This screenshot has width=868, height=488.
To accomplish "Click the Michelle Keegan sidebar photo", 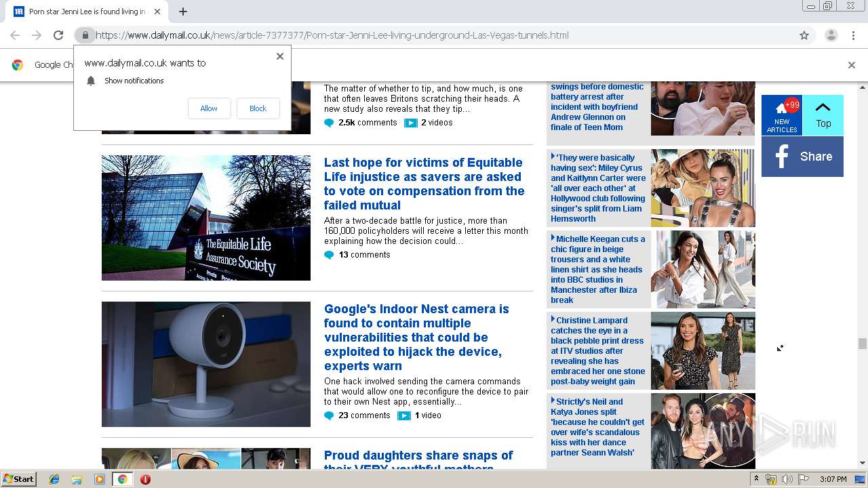I will coord(703,269).
